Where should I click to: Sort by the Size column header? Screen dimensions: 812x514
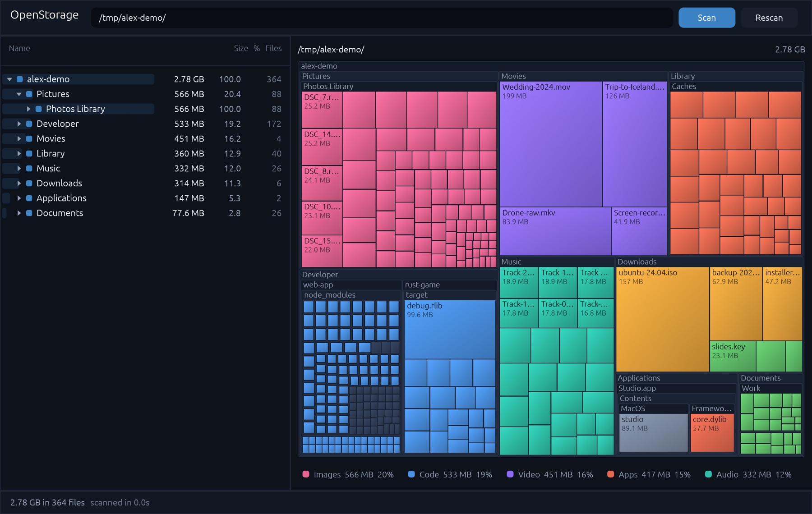[x=241, y=49]
